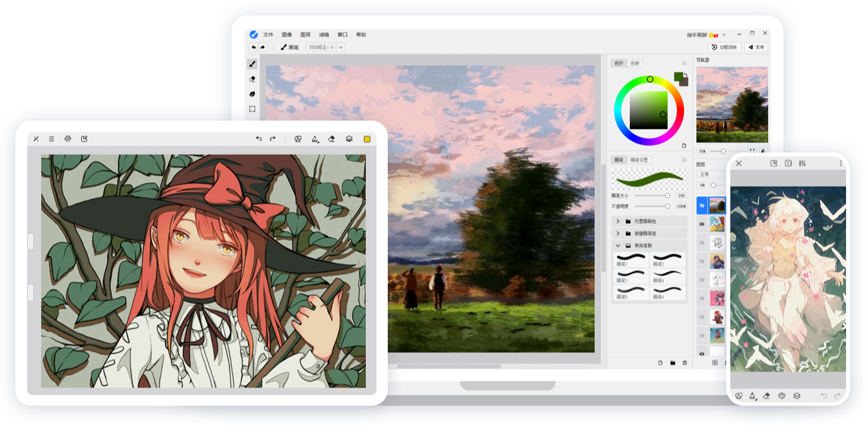This screenshot has height=426, width=868.
Task: Switch to the 色板 tab
Action: click(635, 63)
